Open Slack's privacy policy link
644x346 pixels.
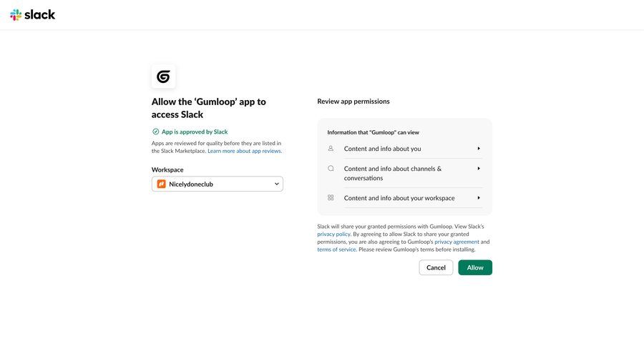pyautogui.click(x=333, y=234)
